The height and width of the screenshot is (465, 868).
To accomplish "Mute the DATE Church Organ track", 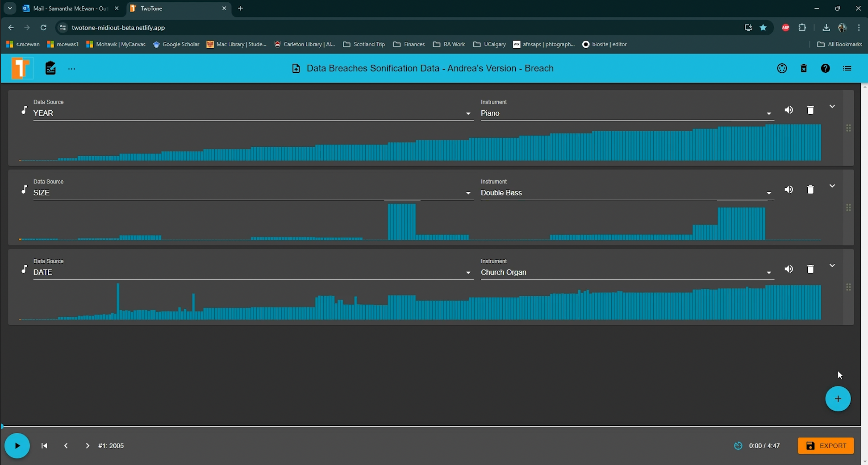I will [x=789, y=269].
